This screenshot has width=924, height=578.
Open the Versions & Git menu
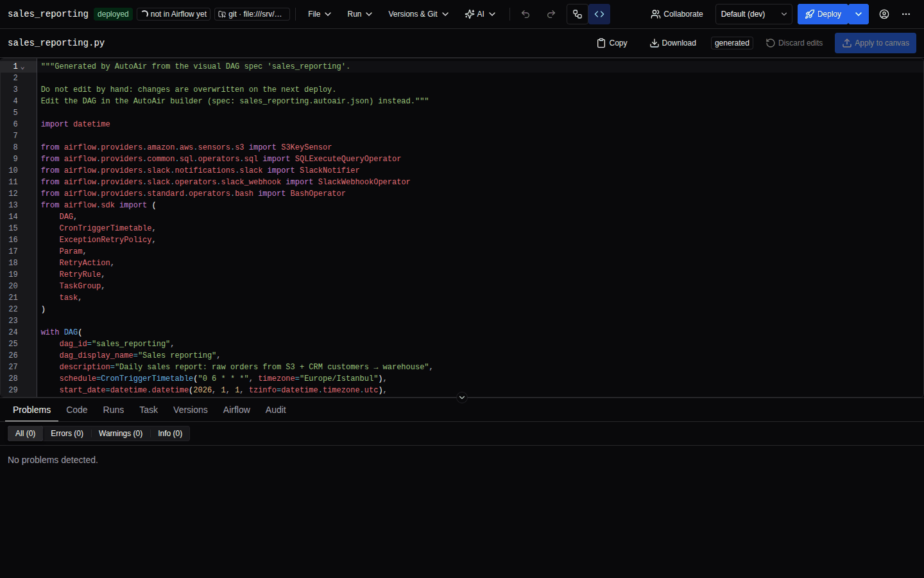[x=418, y=14]
